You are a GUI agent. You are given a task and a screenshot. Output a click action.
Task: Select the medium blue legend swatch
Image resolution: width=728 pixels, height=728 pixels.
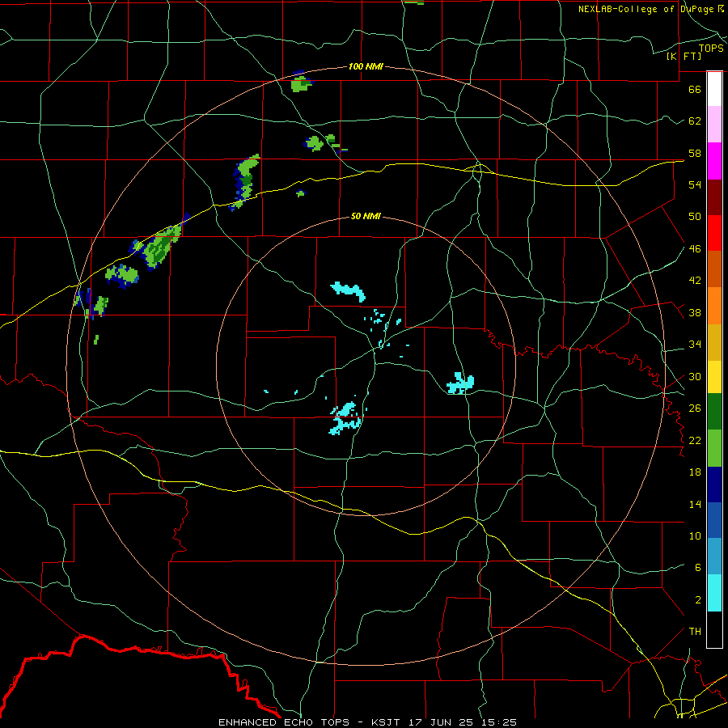click(x=714, y=520)
